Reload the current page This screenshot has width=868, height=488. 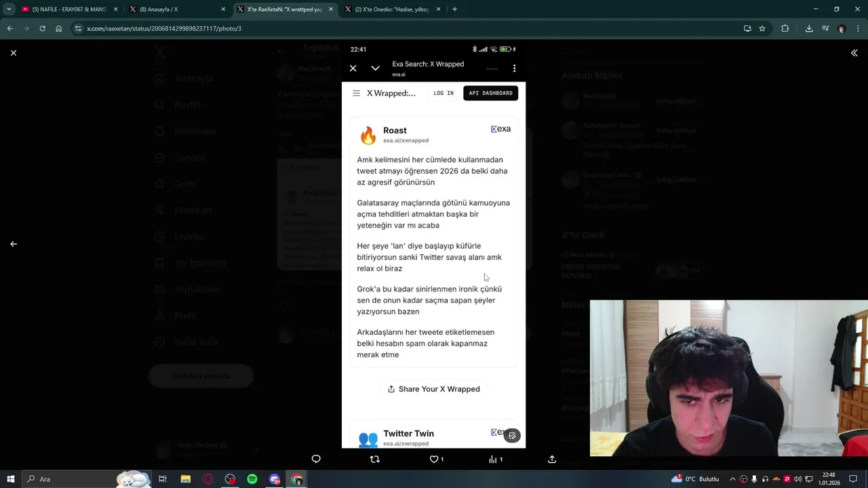[42, 28]
